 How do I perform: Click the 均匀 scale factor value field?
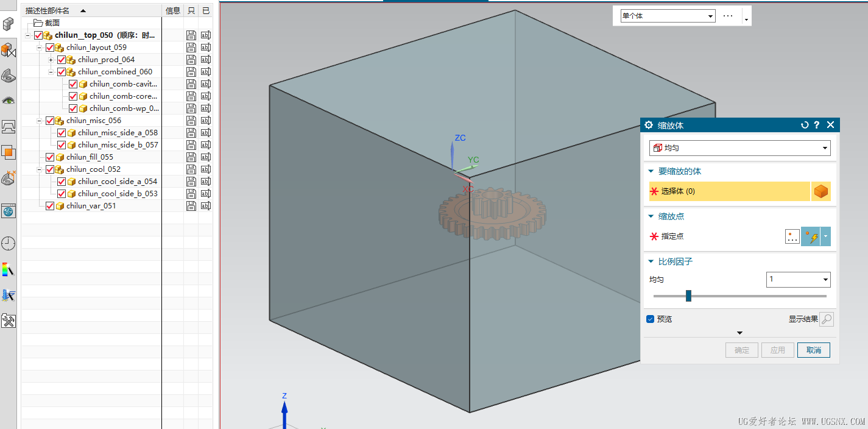pos(799,280)
